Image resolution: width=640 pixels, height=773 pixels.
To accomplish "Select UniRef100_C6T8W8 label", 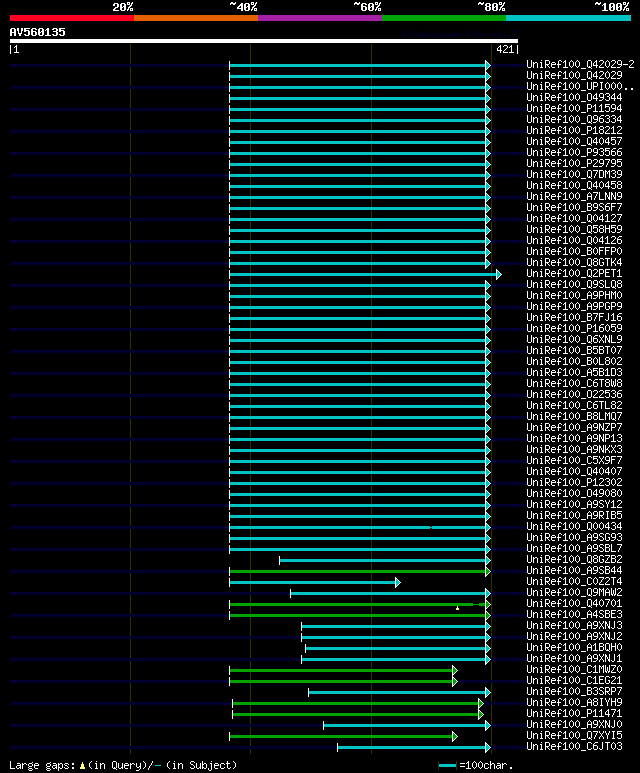I will pyautogui.click(x=574, y=384).
